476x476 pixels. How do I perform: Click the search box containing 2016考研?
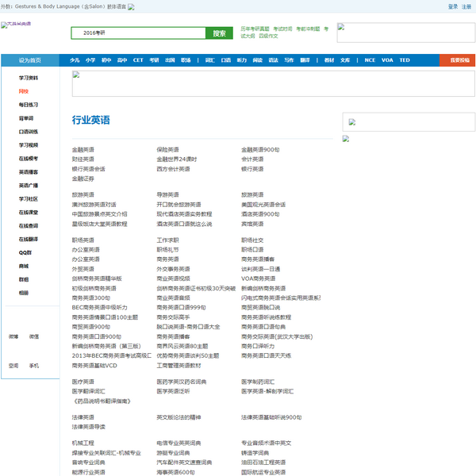(x=139, y=33)
